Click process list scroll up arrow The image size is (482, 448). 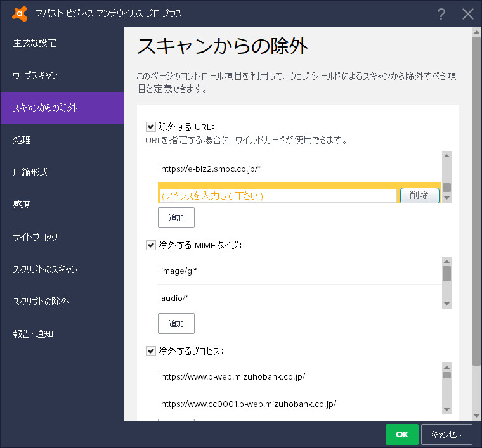pos(446,368)
